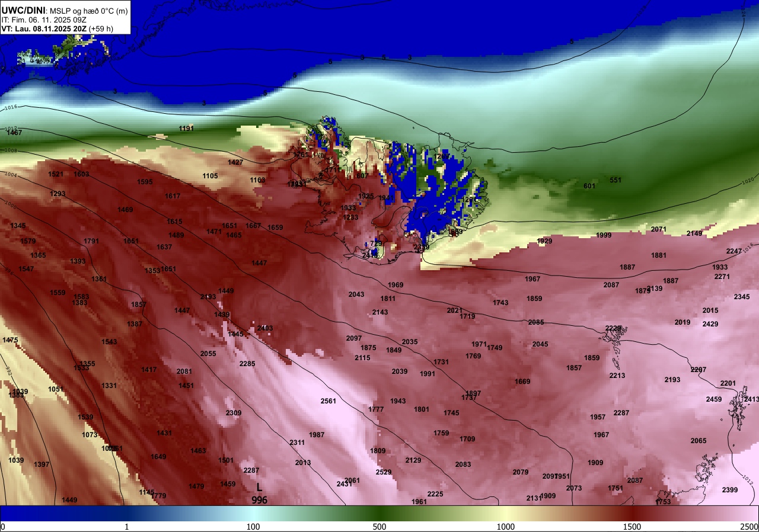
Task: Select the 2115 height label
Action: (x=362, y=358)
